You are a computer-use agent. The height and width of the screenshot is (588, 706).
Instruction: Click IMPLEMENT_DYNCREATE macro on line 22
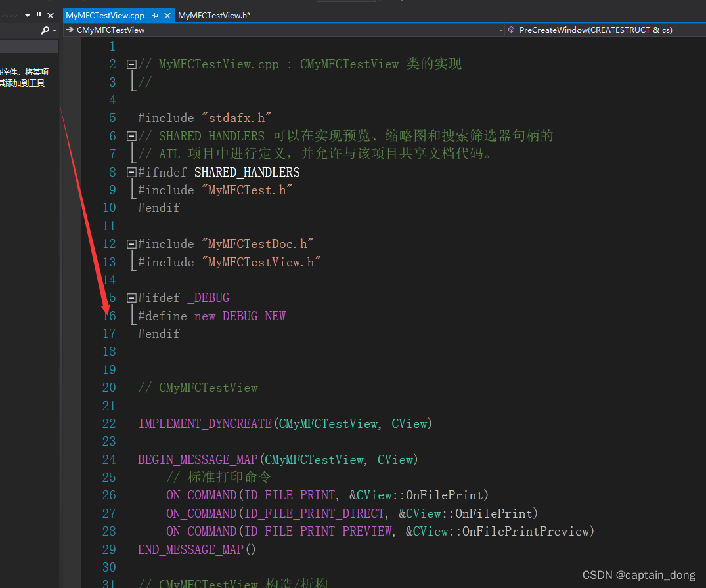point(205,424)
